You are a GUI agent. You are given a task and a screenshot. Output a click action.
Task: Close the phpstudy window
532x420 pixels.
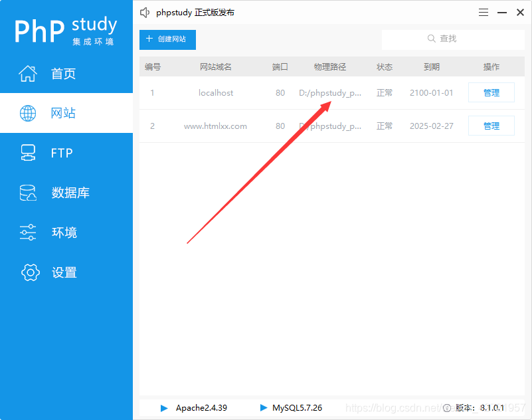tap(520, 13)
